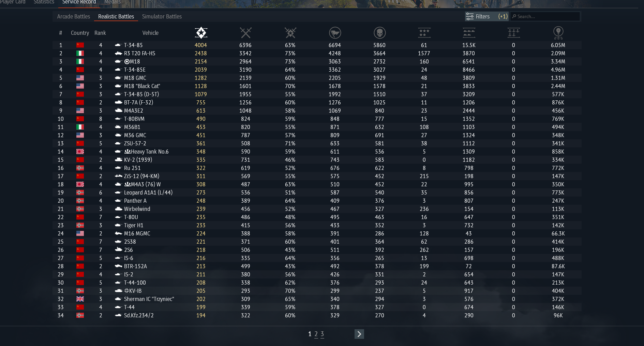Image resolution: width=644 pixels, height=346 pixels.
Task: Focus the Search input field
Action: pyautogui.click(x=545, y=16)
